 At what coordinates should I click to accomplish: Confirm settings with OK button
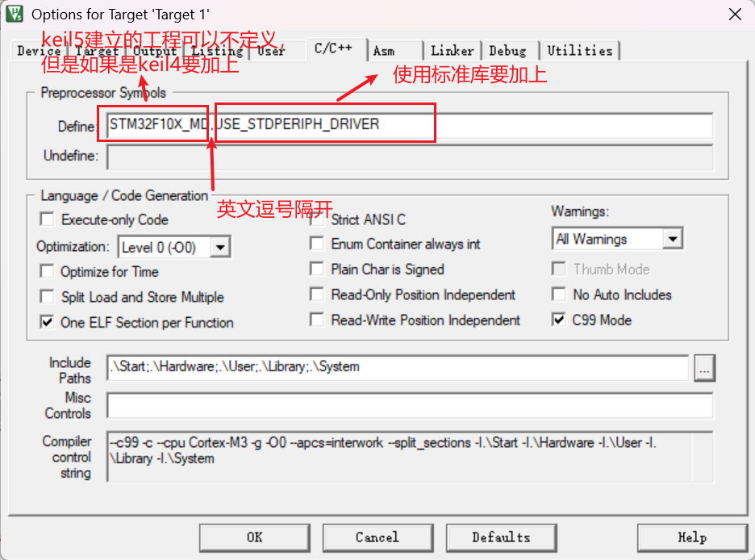coord(255,537)
